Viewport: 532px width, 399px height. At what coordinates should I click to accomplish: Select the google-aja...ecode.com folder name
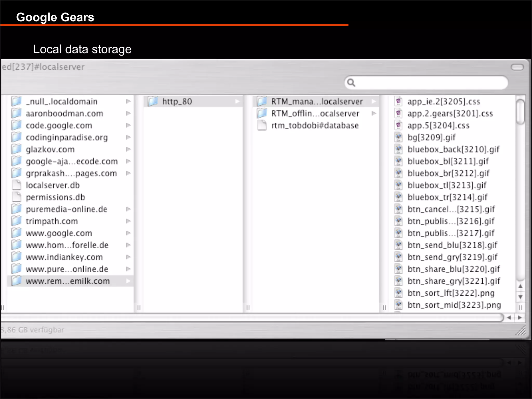(x=72, y=161)
